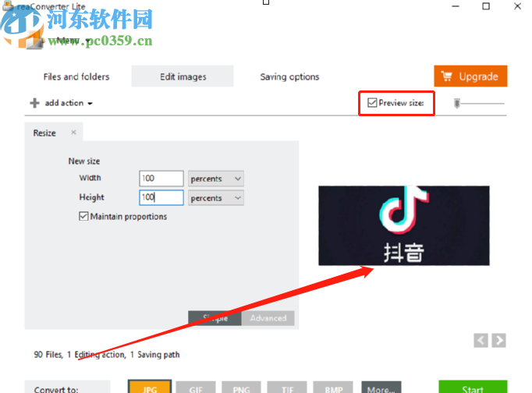Viewport: 532px width, 393px height.
Task: Click the plus icon beside add action
Action: [x=34, y=103]
